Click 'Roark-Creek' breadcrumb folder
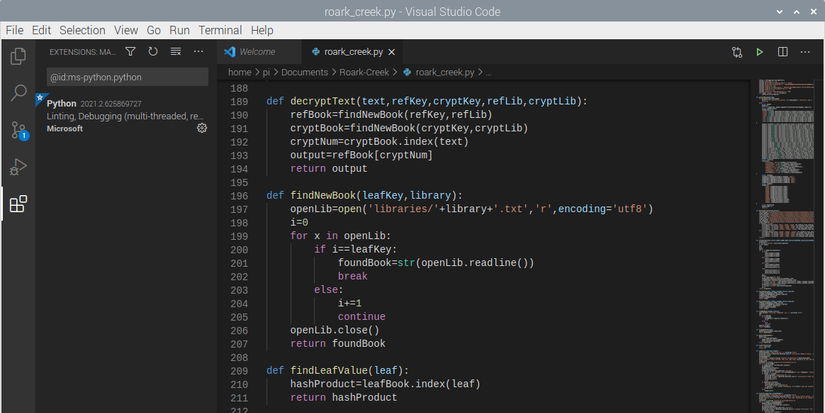The width and height of the screenshot is (825, 413). tap(364, 73)
